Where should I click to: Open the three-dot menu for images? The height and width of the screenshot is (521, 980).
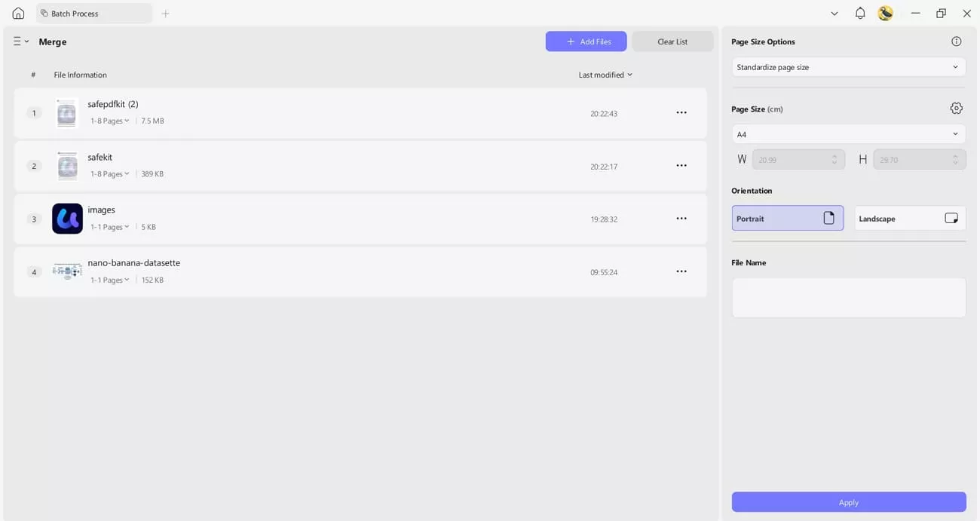click(681, 218)
